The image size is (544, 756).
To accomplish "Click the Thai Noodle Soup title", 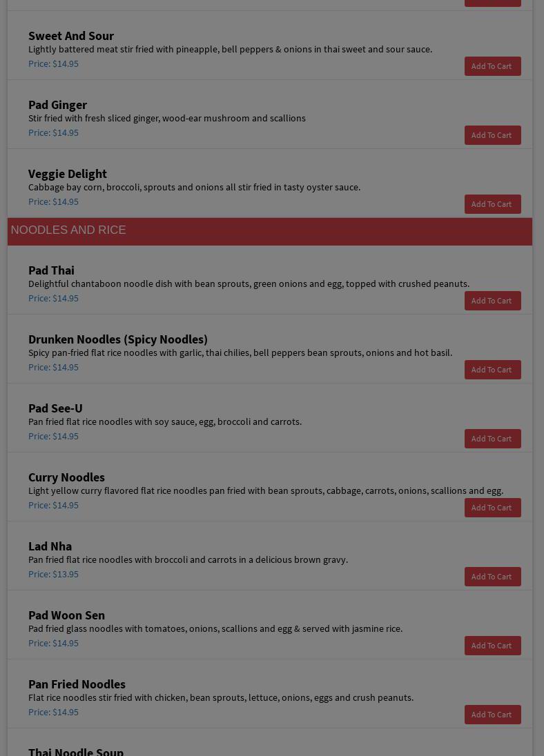I will click(x=76, y=751).
